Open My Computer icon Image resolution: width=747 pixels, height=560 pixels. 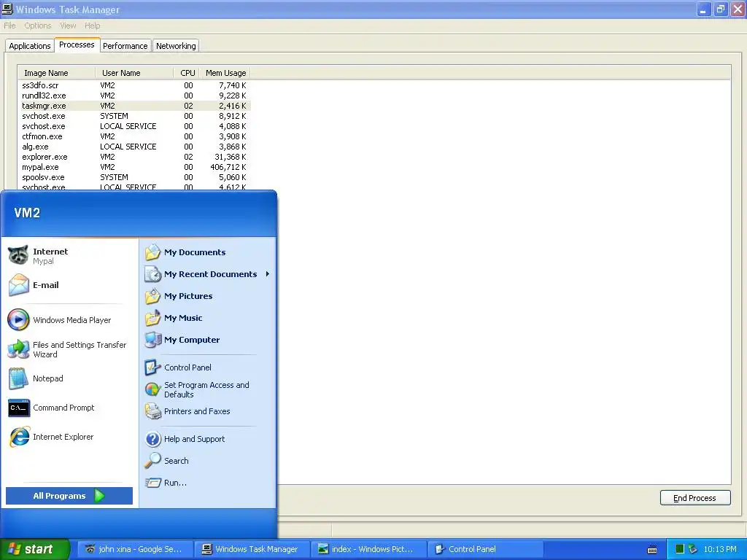153,340
